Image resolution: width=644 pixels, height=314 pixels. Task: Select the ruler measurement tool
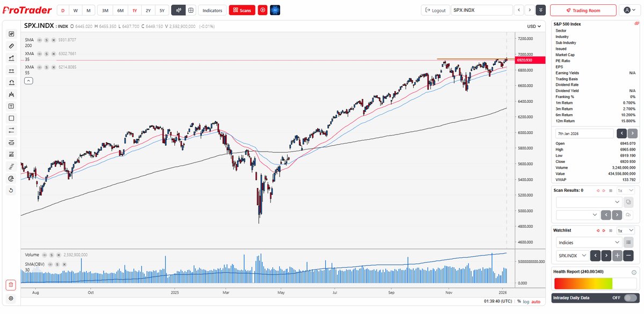tap(11, 46)
